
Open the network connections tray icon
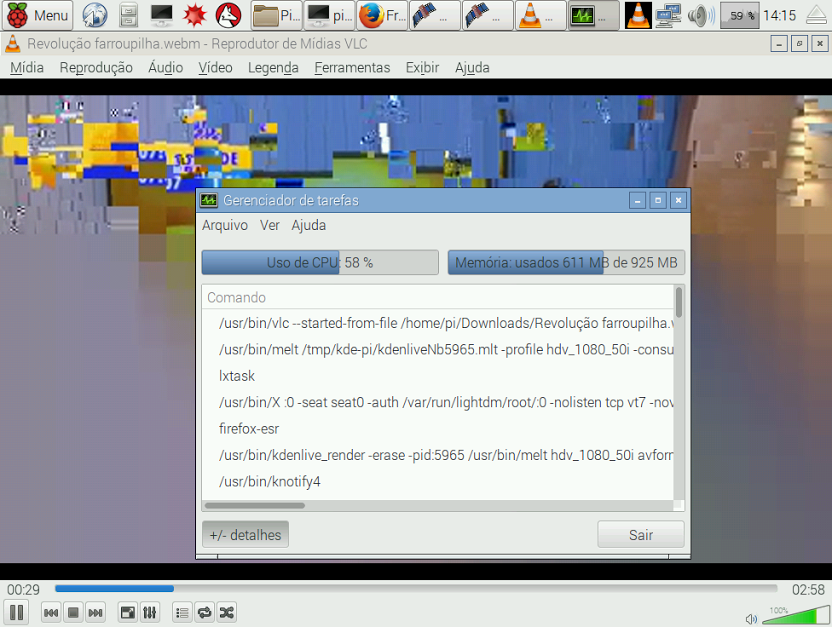tap(669, 15)
